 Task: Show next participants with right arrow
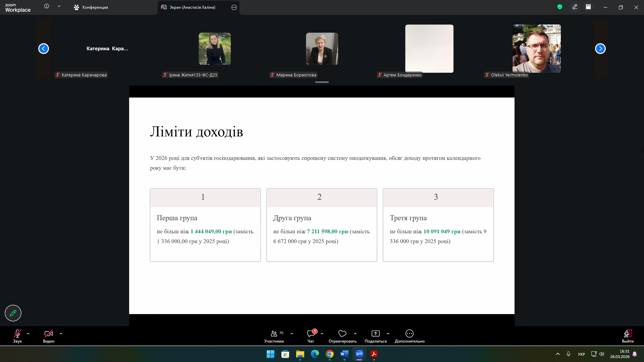coord(600,49)
